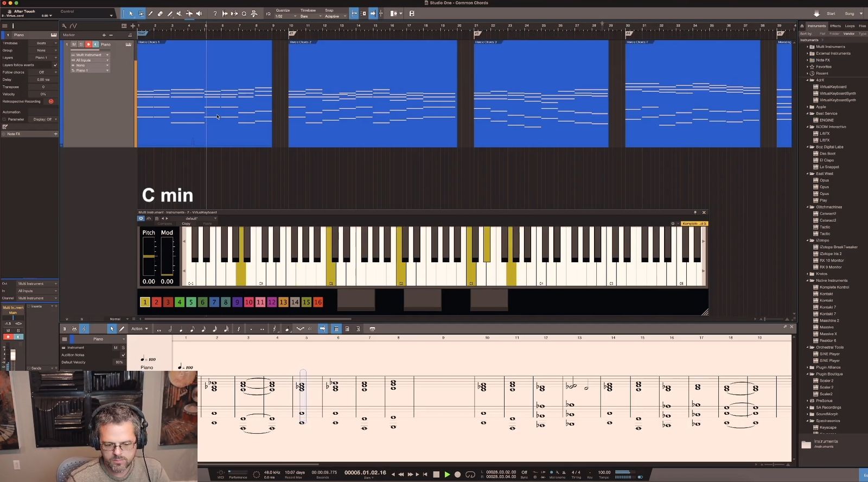The image size is (868, 482).
Task: Select the Paint (pencil) tool in top toolbar
Action: coord(170,14)
